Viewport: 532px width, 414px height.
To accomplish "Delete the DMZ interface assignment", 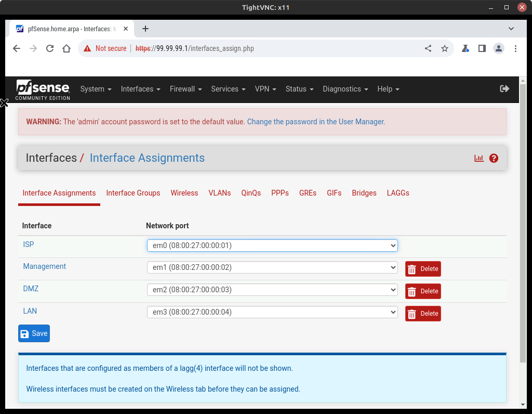I will (423, 291).
